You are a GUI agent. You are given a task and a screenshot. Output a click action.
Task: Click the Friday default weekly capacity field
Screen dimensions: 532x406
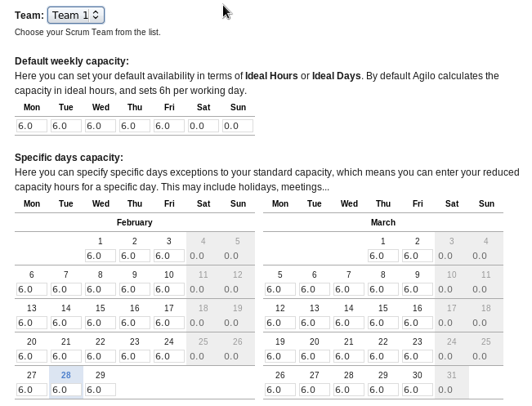pyautogui.click(x=169, y=126)
